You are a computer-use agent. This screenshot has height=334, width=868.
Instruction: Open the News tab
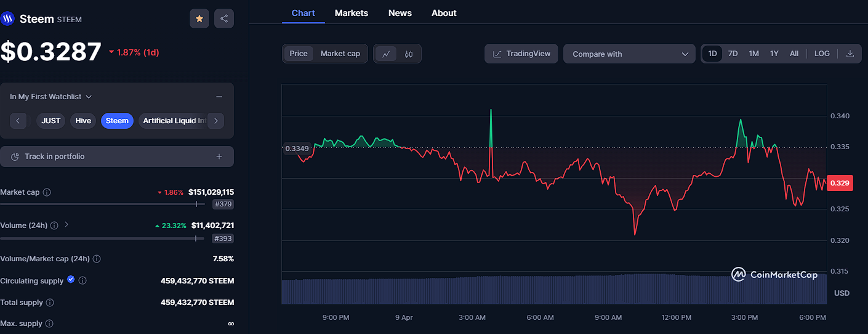click(x=400, y=13)
